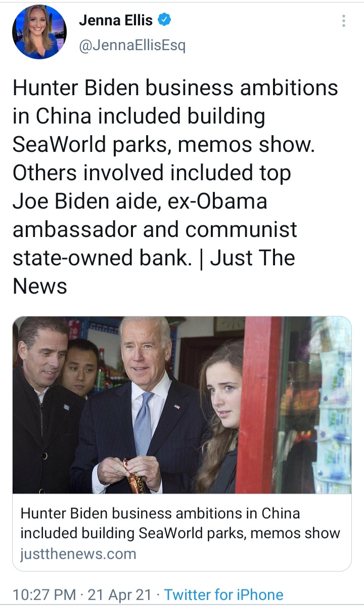The height and width of the screenshot is (609, 364).
Task: Open the link card preview photo
Action: pos(182,405)
